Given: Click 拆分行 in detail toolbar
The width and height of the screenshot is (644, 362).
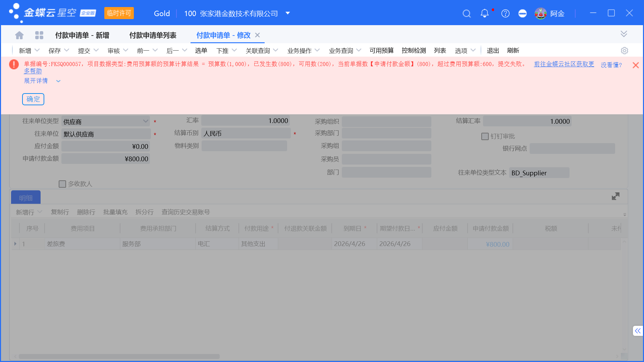Looking at the screenshot, I should [x=144, y=212].
